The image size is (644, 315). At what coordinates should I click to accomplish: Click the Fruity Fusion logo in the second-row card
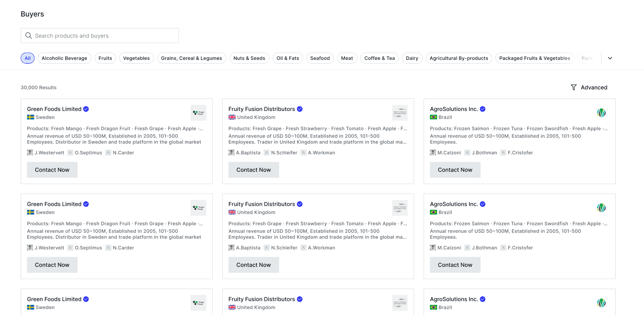(400, 208)
